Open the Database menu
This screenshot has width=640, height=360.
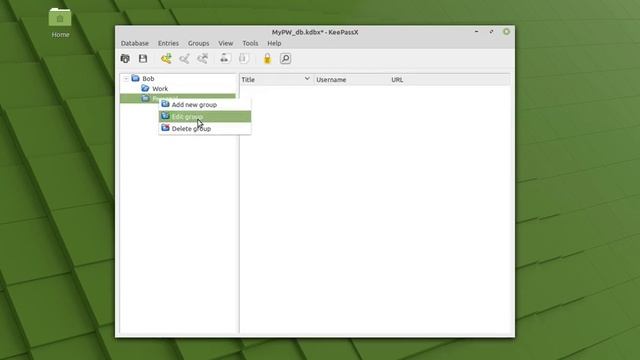coord(135,43)
